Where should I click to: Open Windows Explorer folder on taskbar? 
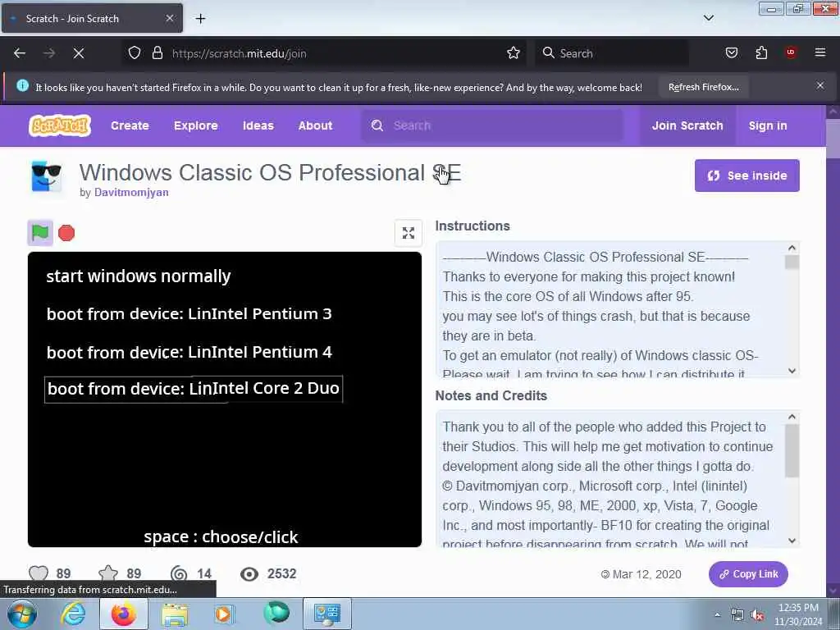click(175, 614)
